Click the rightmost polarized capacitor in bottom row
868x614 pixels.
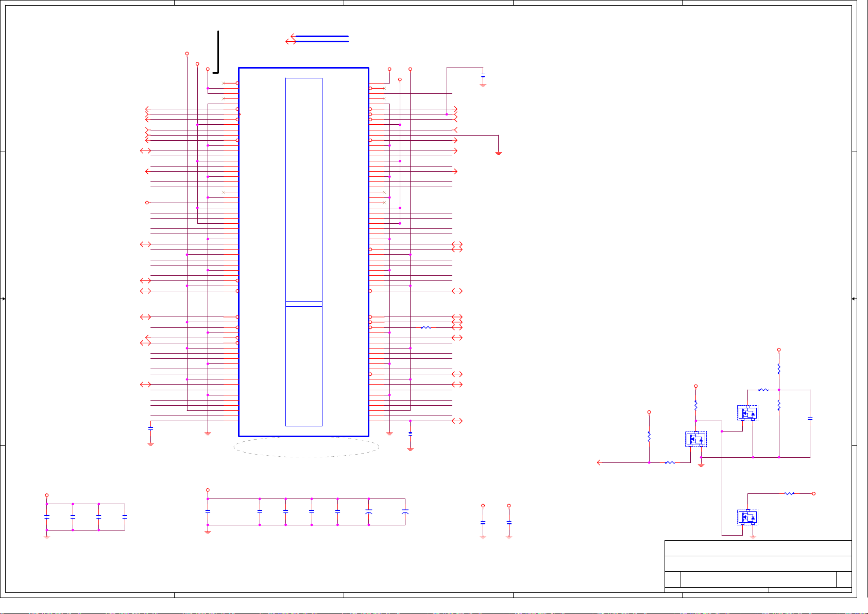pos(405,512)
